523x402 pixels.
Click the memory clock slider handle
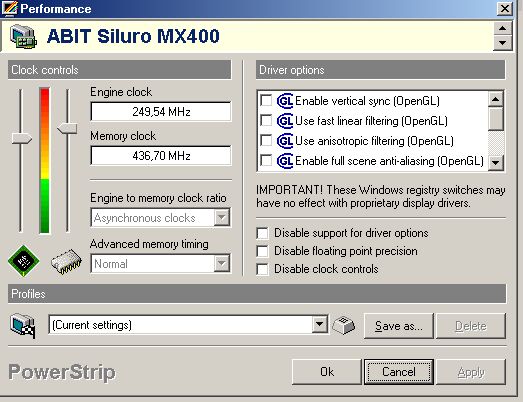coord(67,128)
